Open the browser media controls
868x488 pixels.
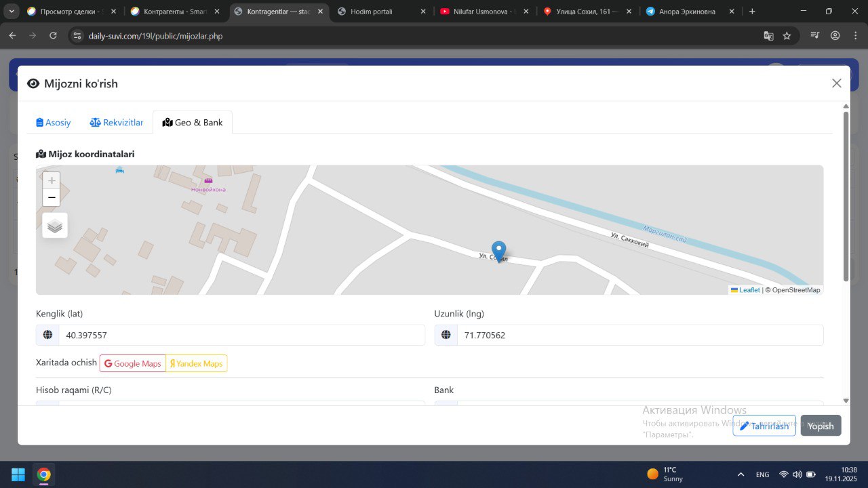point(815,36)
